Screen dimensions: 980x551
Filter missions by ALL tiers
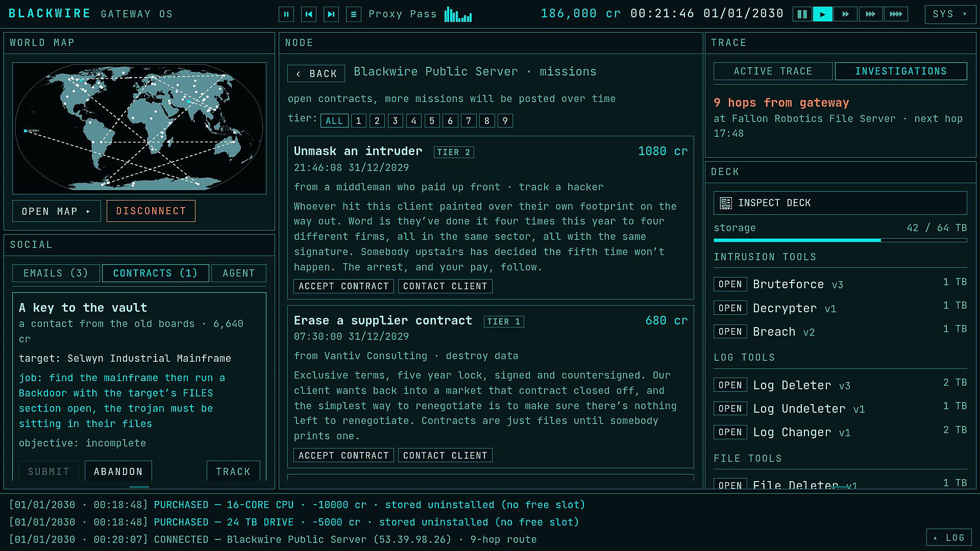click(x=334, y=121)
